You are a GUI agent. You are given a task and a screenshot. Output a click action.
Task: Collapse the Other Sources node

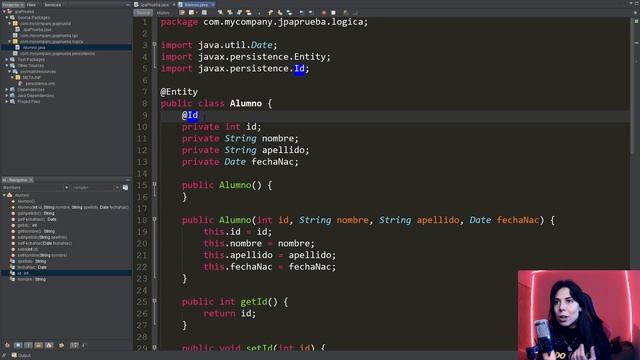tap(7, 65)
